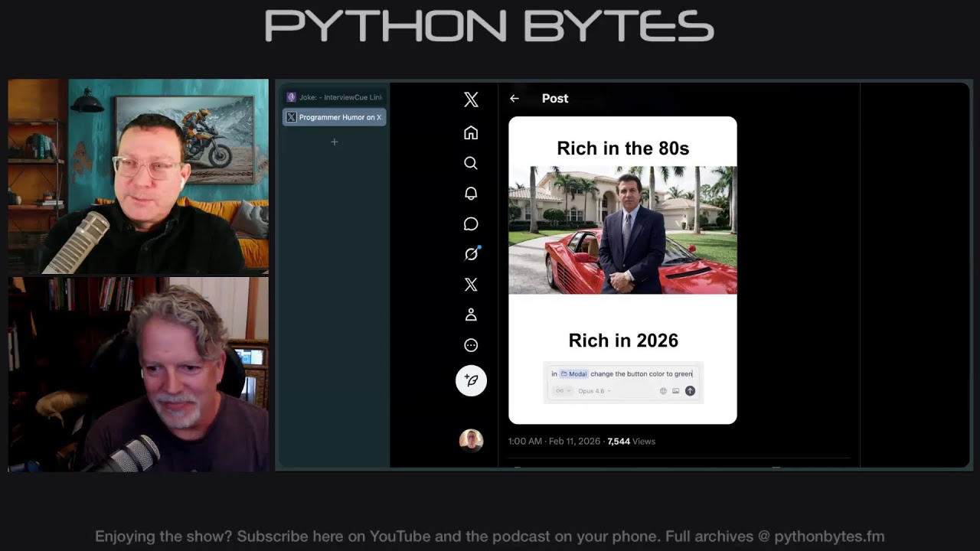
Task: Open the Profile page icon
Action: (471, 315)
